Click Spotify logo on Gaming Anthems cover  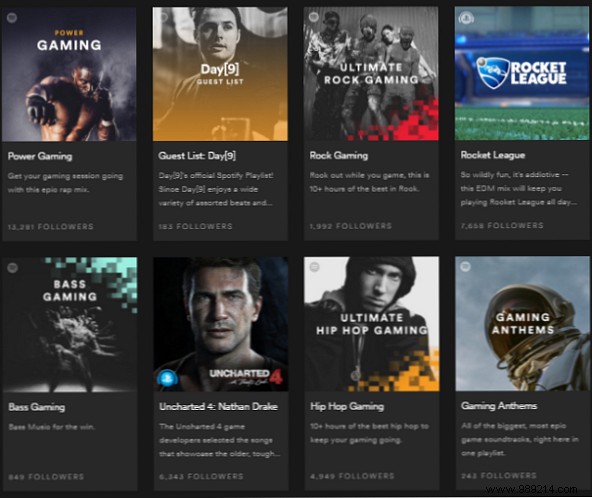[466, 267]
